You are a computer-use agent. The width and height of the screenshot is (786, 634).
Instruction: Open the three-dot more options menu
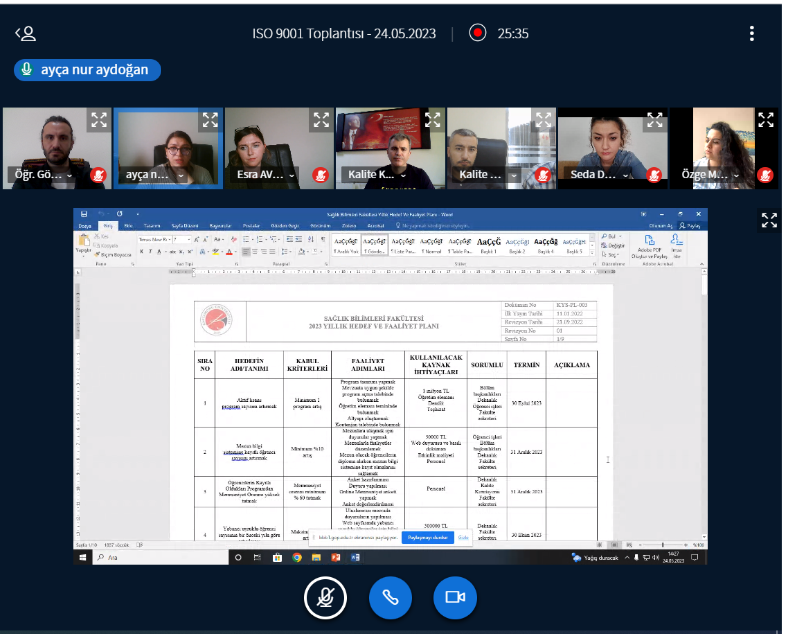pos(751,34)
